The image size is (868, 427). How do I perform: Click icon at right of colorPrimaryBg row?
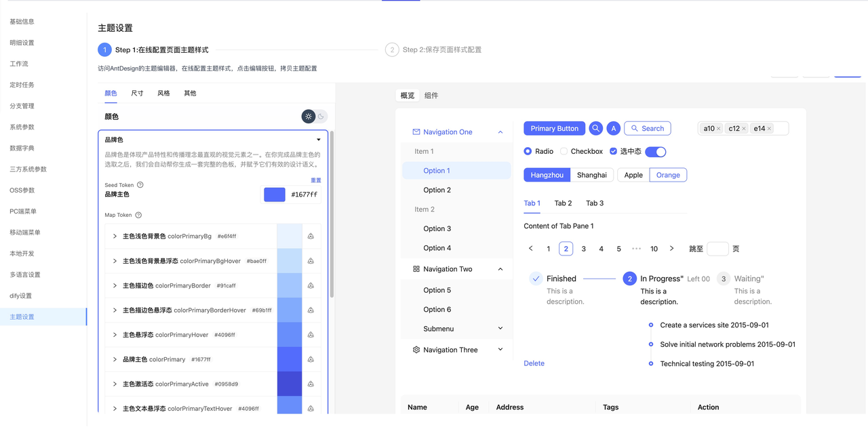311,237
